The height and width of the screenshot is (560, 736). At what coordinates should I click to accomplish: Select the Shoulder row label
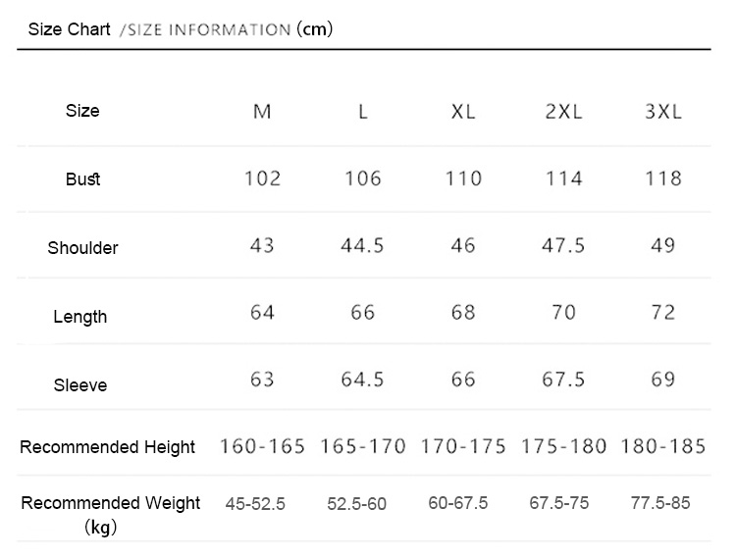pyautogui.click(x=83, y=248)
